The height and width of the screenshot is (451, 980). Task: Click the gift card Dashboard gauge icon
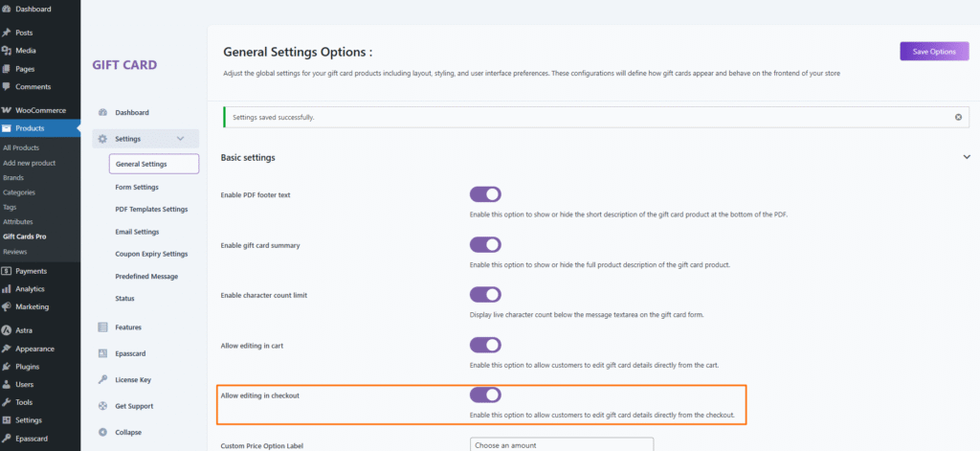102,113
